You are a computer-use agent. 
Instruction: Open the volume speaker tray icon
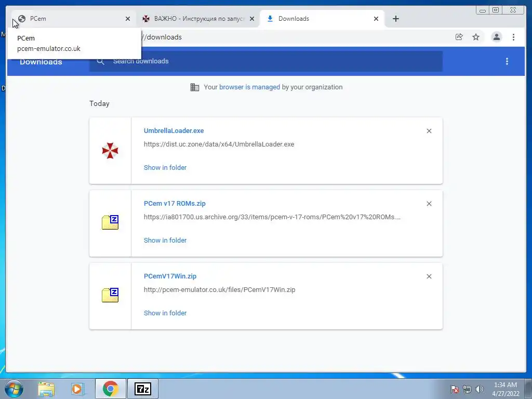pyautogui.click(x=480, y=389)
